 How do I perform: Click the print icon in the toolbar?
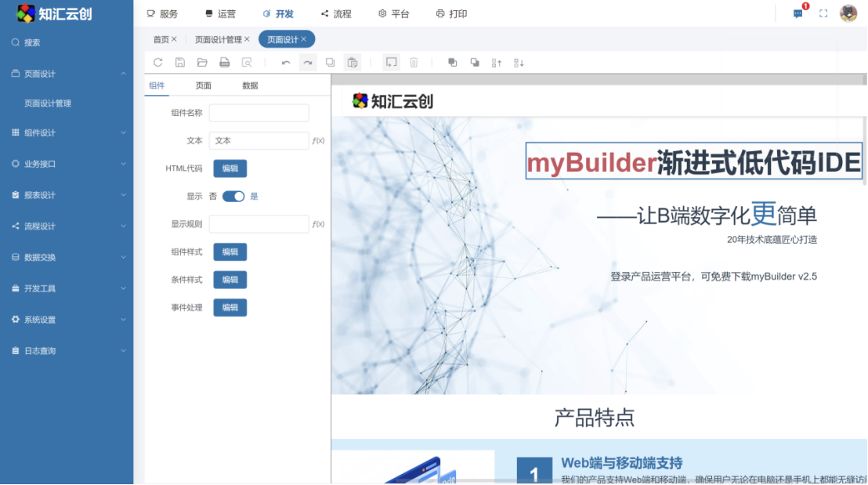click(x=224, y=63)
